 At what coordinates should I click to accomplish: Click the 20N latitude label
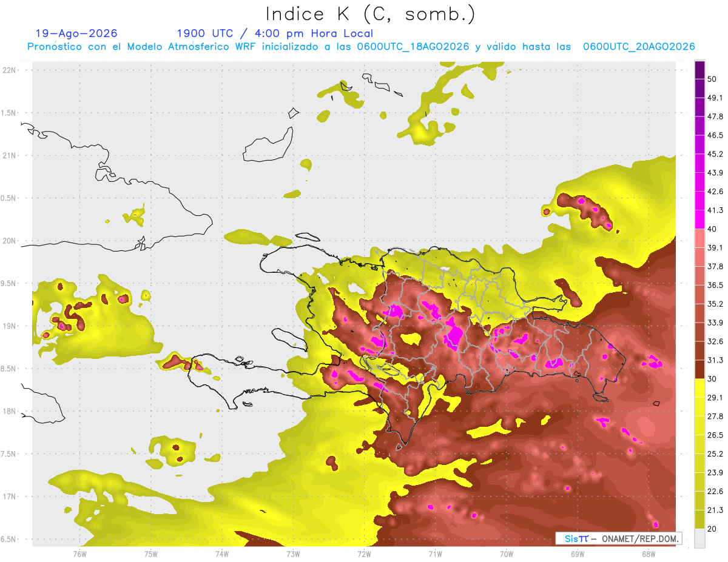pos(9,241)
